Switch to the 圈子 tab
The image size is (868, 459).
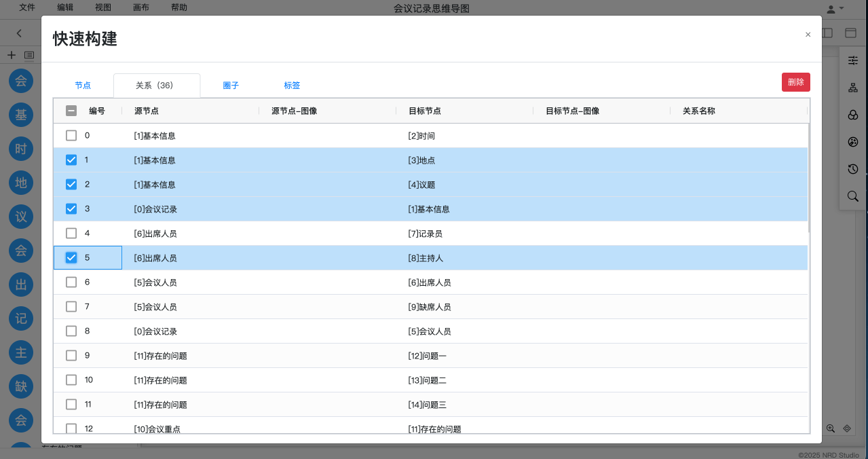tap(231, 86)
